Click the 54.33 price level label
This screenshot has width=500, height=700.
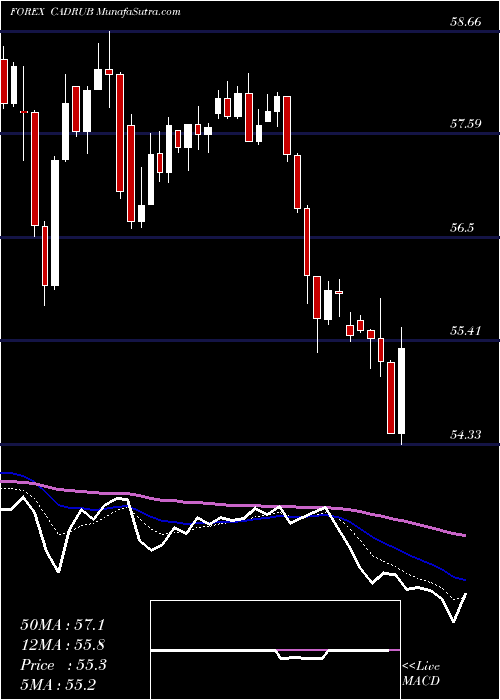click(465, 434)
